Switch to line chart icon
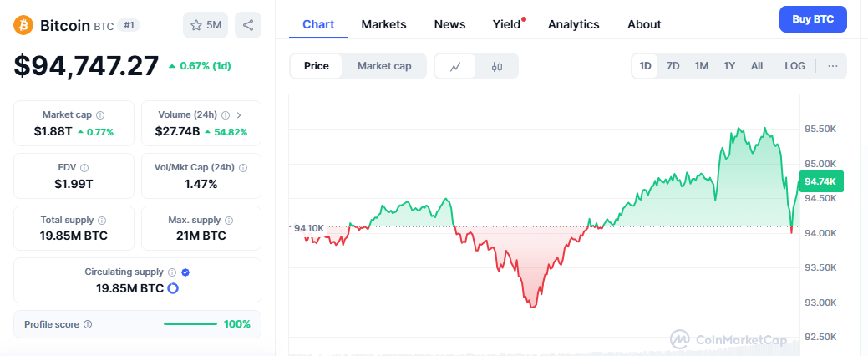The image size is (868, 356). 455,67
